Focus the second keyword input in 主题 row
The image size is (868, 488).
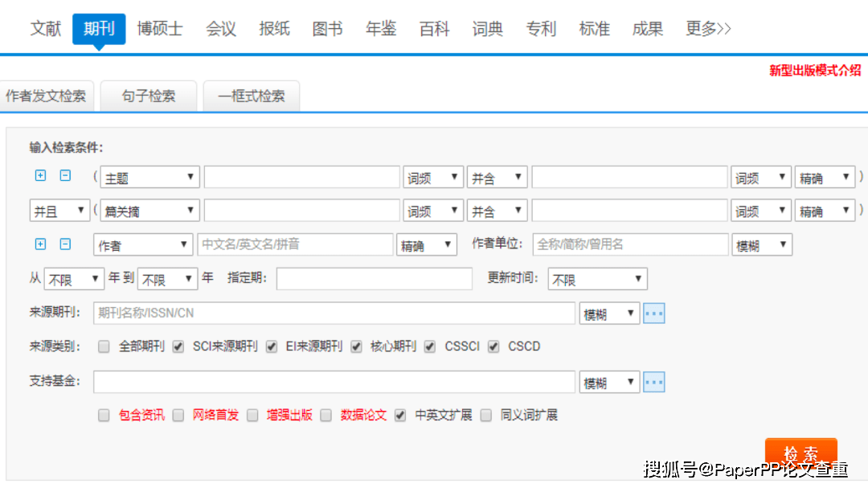pos(629,177)
